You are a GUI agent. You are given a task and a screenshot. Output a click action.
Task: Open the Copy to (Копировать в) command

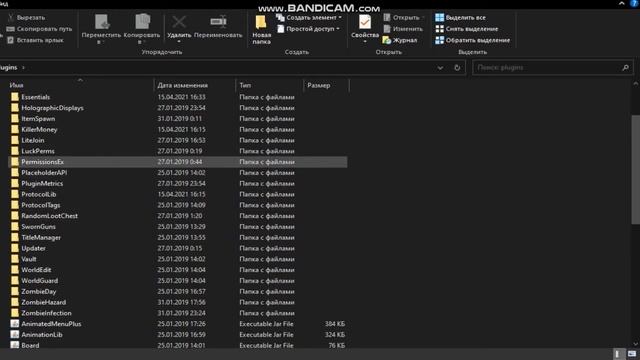142,29
